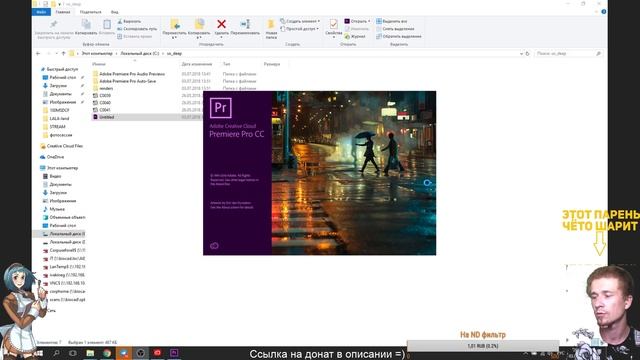
Task: Open Chrome from the taskbar
Action: click(x=107, y=353)
